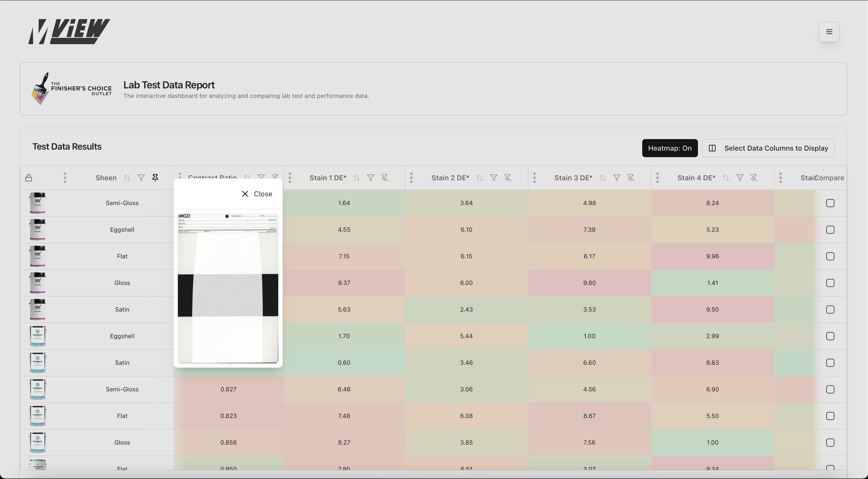Close the drawdown card preview
Screen dimensions: 868x479
coord(256,194)
